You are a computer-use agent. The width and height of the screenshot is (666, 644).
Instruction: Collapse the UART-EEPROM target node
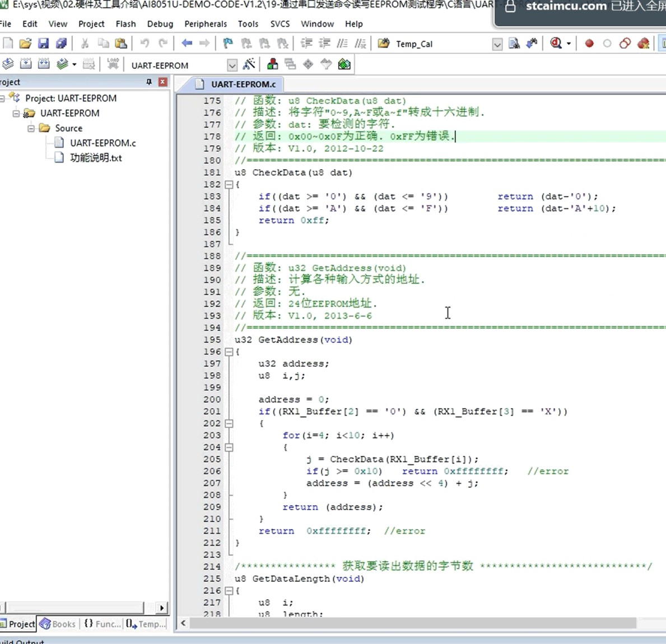[x=16, y=113]
